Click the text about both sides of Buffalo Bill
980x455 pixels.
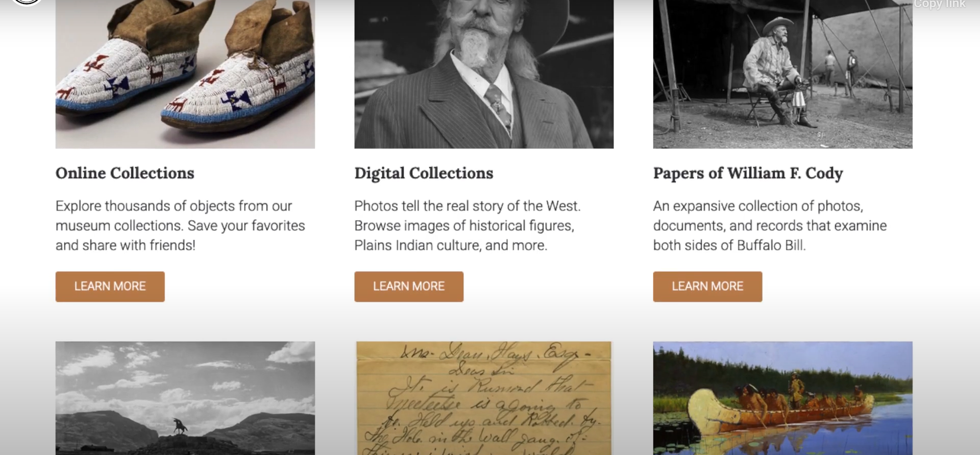click(x=770, y=226)
